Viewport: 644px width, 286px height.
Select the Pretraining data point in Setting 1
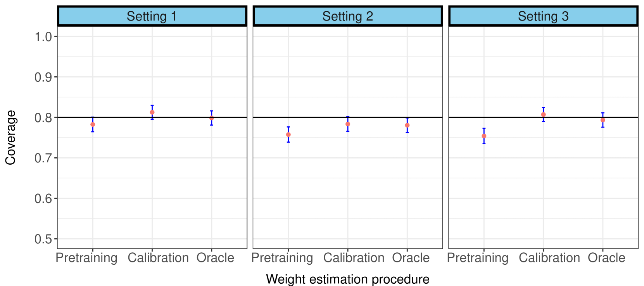point(93,124)
